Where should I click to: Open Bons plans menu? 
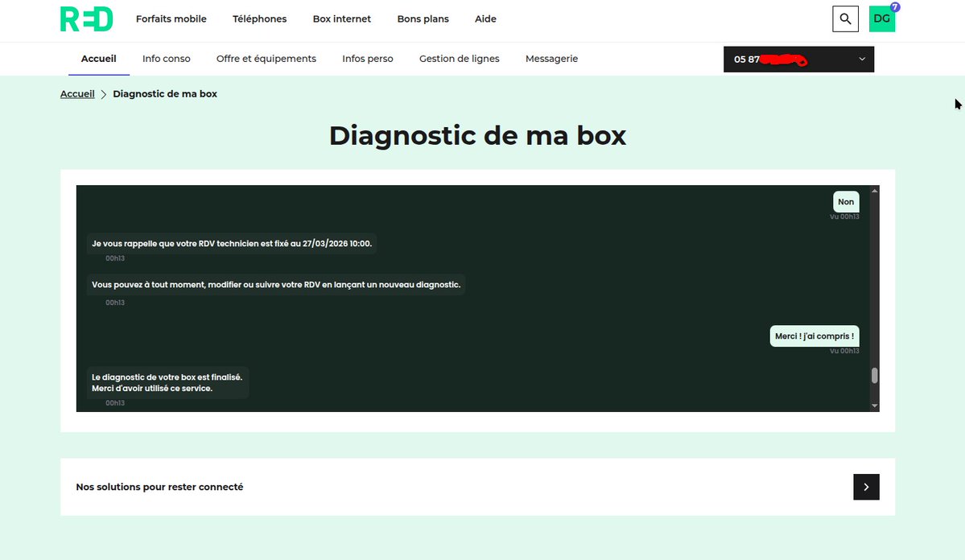click(x=423, y=19)
